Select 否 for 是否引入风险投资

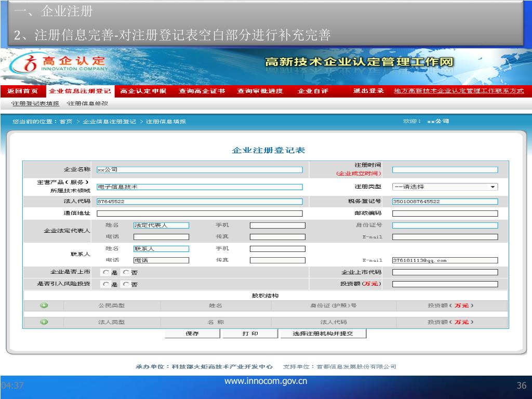126,284
